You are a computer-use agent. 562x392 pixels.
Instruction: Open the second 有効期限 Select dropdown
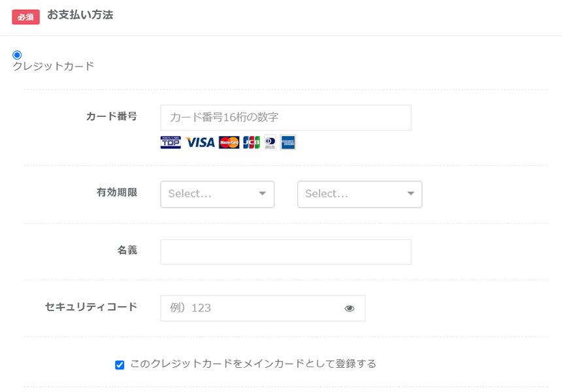click(x=359, y=194)
